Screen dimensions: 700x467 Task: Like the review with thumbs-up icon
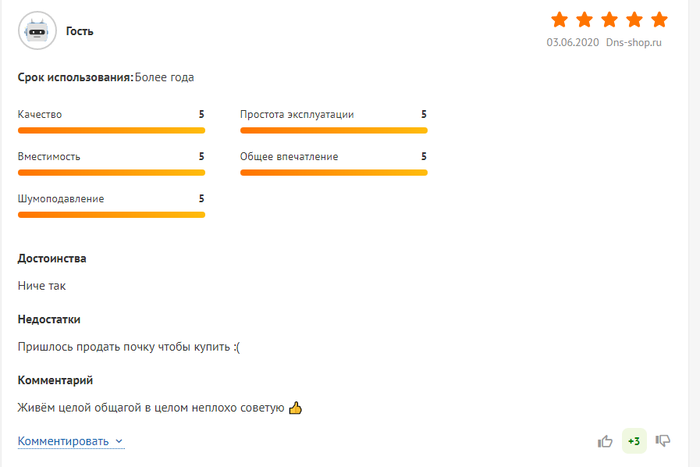click(x=605, y=441)
